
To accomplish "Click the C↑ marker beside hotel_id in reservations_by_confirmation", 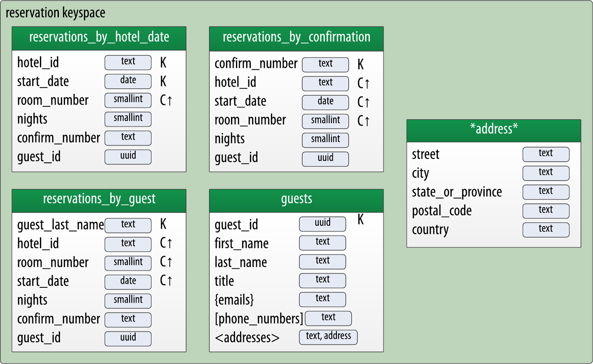I will pos(363,83).
